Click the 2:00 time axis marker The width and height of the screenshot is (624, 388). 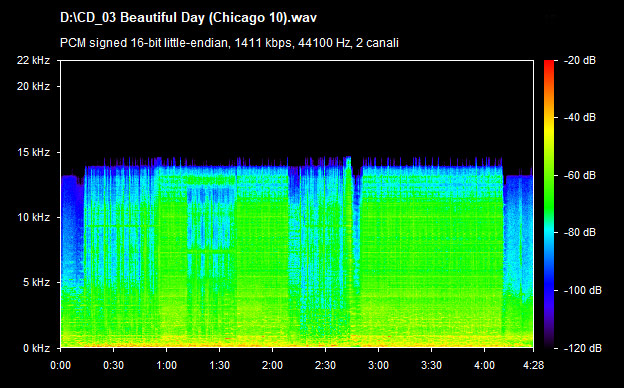[272, 365]
